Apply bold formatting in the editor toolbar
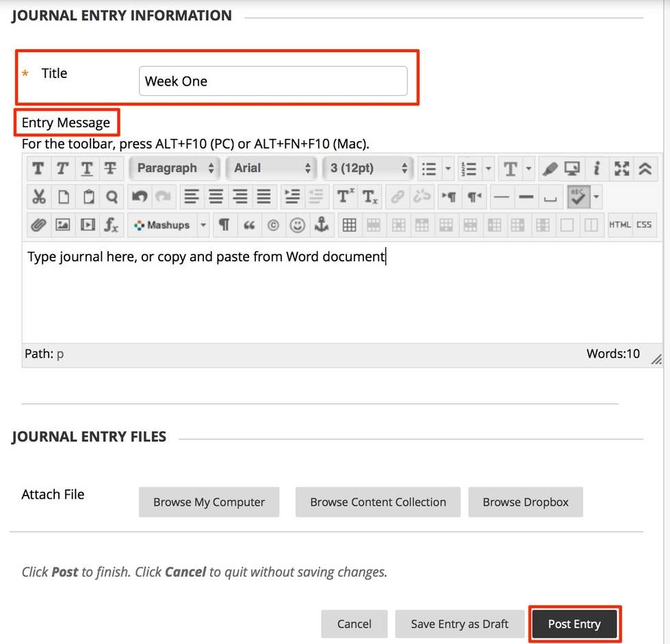Screen dimensions: 670x644 point(38,168)
